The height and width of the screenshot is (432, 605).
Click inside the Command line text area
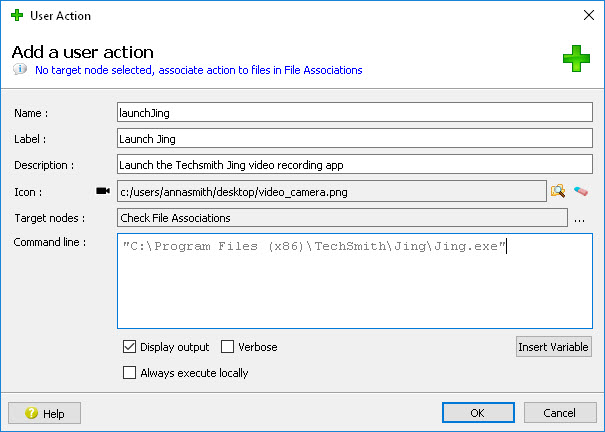click(x=354, y=290)
